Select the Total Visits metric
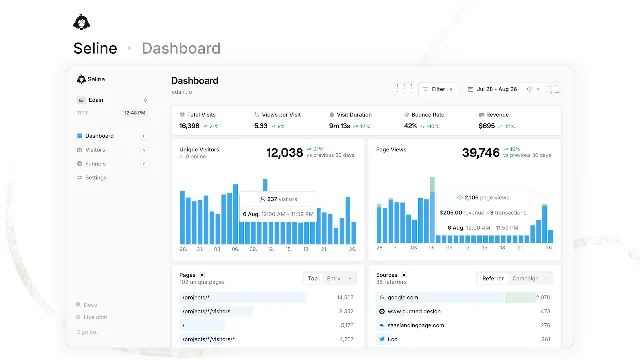Screen dimensions: 640x360 [x=199, y=120]
